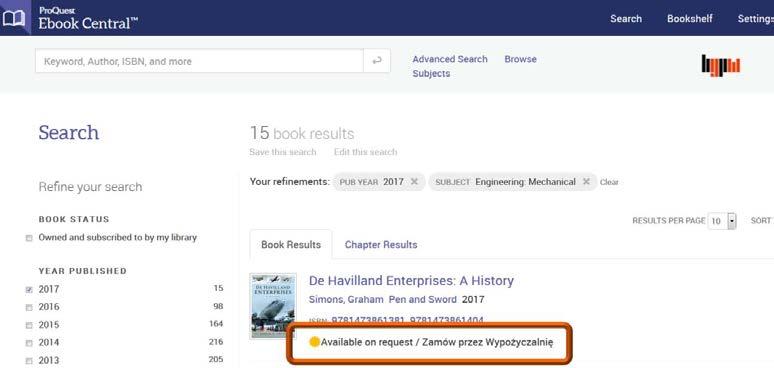Click the 15 book results heading
The height and width of the screenshot is (368, 774).
[302, 133]
